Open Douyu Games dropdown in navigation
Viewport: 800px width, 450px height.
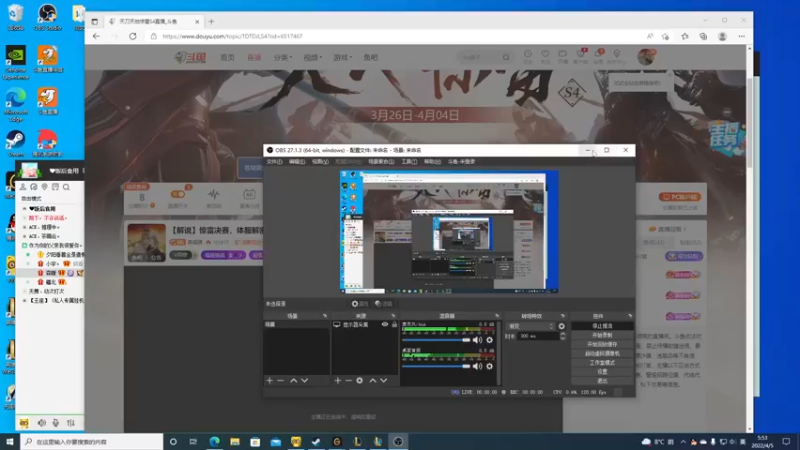(x=342, y=58)
